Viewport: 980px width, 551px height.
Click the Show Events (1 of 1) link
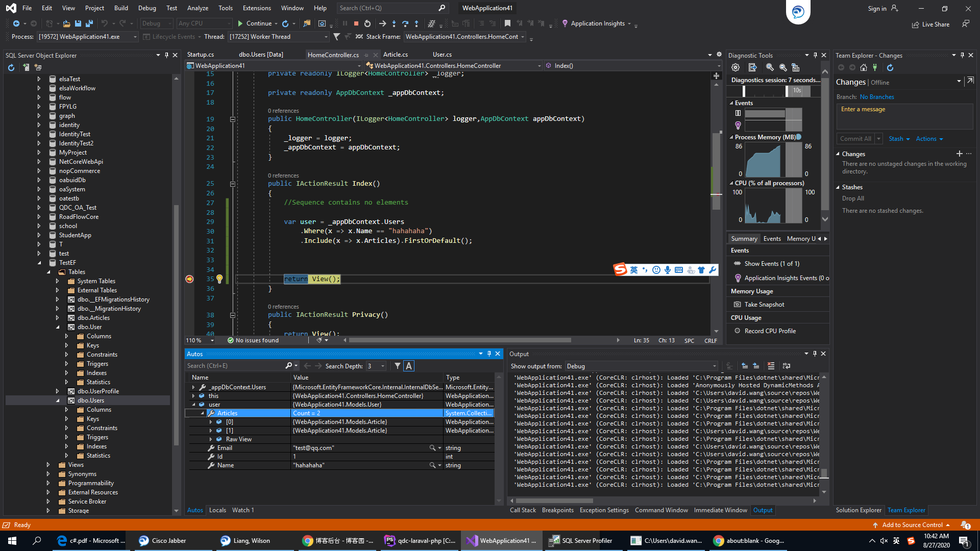(772, 264)
